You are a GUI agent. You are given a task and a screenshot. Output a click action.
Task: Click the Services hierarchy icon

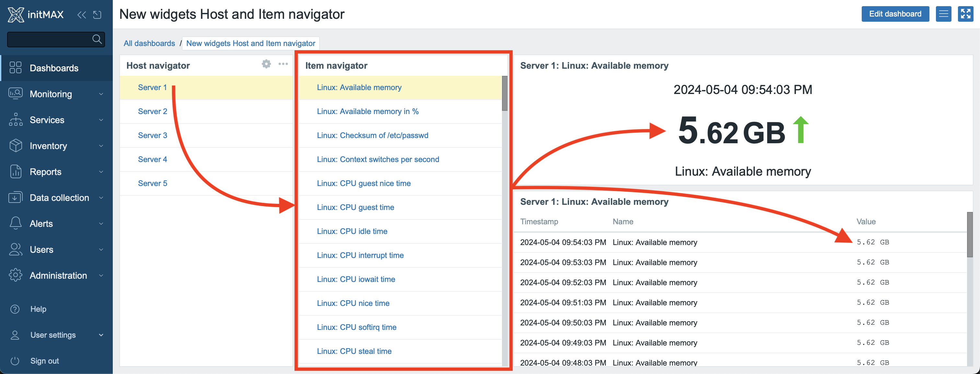click(x=16, y=120)
